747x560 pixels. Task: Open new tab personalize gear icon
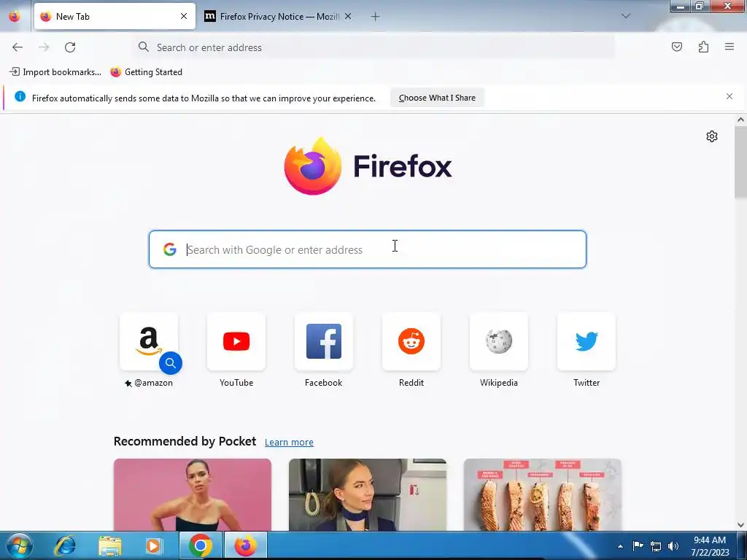click(x=712, y=136)
